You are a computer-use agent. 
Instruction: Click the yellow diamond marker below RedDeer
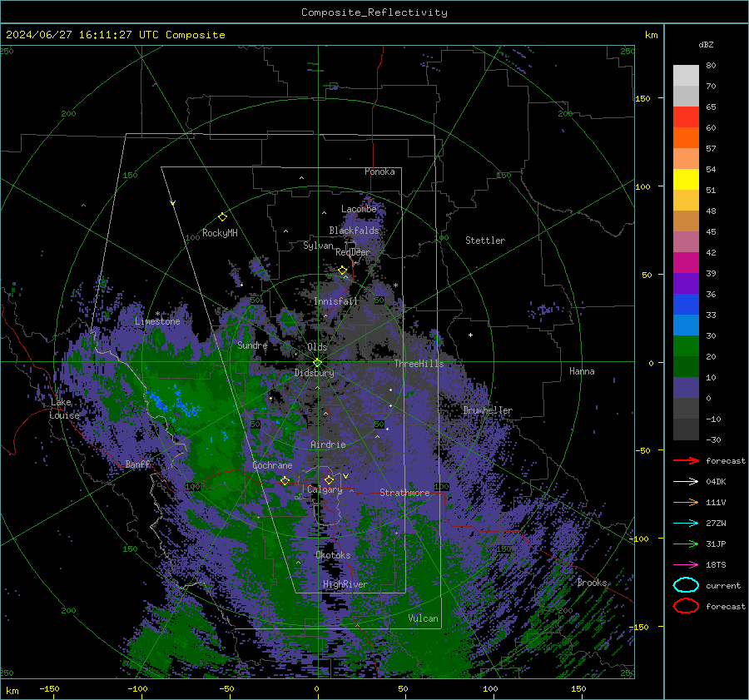click(342, 271)
